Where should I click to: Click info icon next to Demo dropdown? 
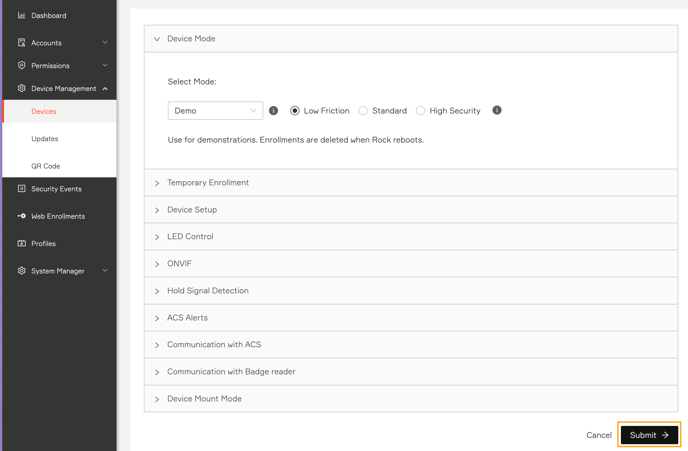coord(273,111)
